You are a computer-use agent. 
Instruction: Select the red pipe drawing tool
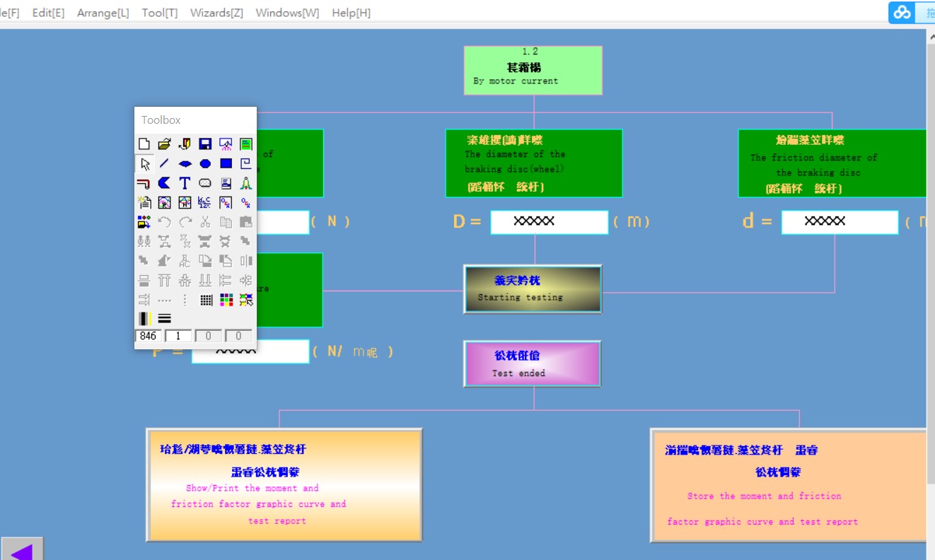point(144,183)
